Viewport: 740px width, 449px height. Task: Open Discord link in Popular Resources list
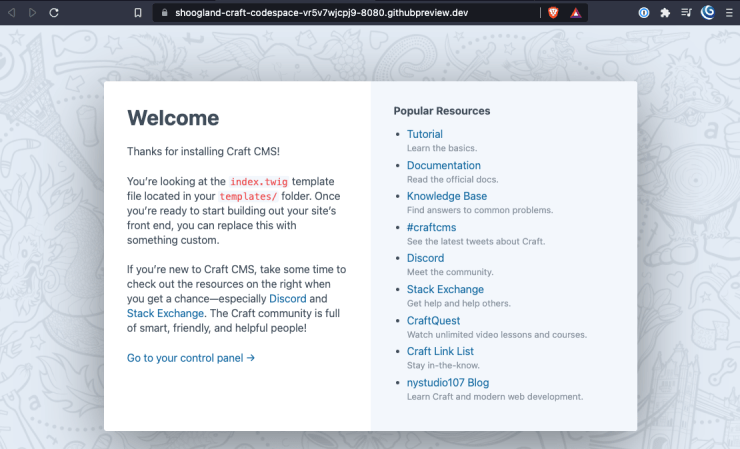pyautogui.click(x=425, y=258)
